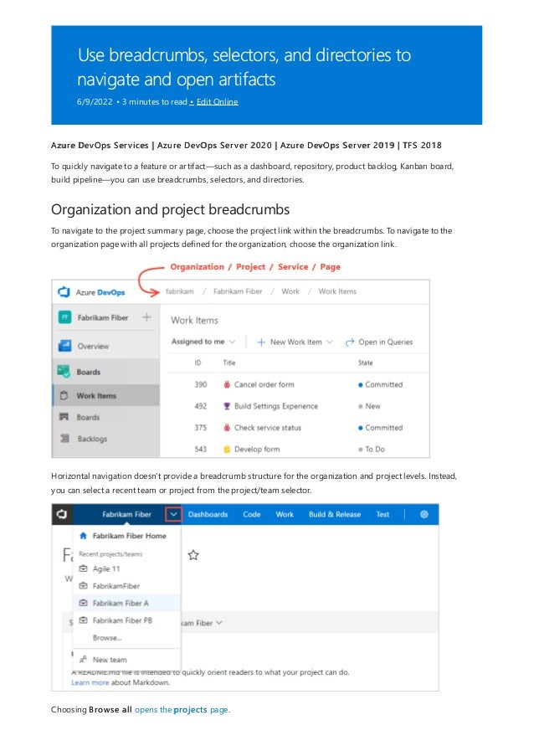Click work item ID 492

(201, 406)
